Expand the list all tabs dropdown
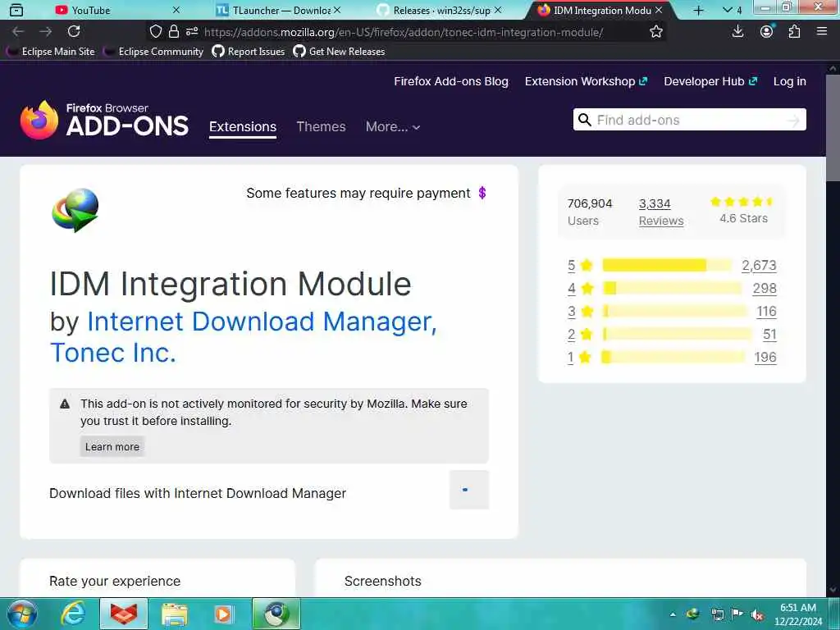Viewport: 840px width, 630px height. [732, 10]
